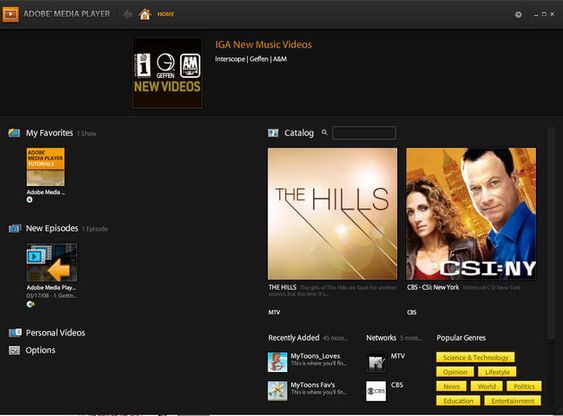
Task: Click the back arrow navigation icon
Action: (x=127, y=15)
